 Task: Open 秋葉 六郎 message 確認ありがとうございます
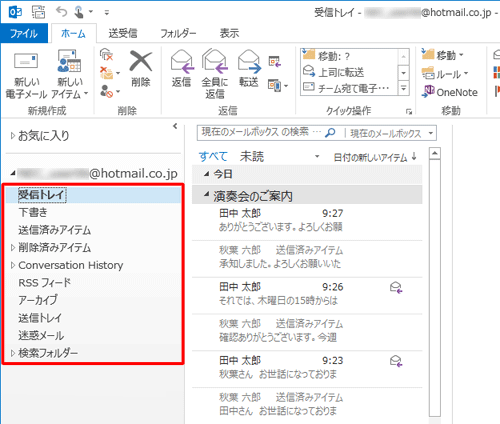point(307,331)
